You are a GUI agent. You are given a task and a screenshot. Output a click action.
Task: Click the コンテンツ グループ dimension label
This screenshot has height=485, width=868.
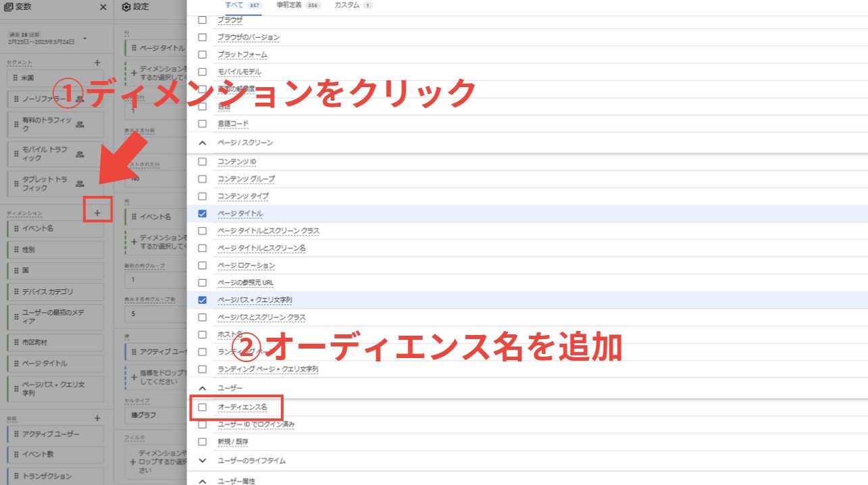point(246,179)
